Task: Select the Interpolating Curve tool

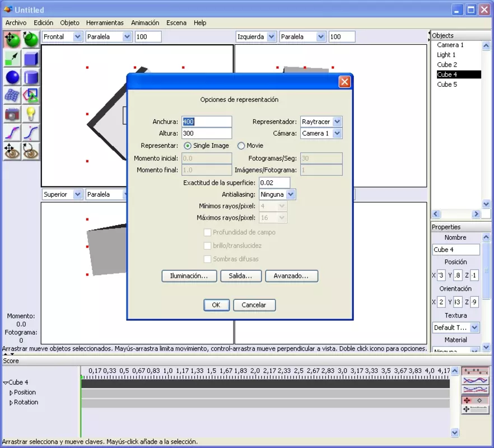Action: [12, 133]
